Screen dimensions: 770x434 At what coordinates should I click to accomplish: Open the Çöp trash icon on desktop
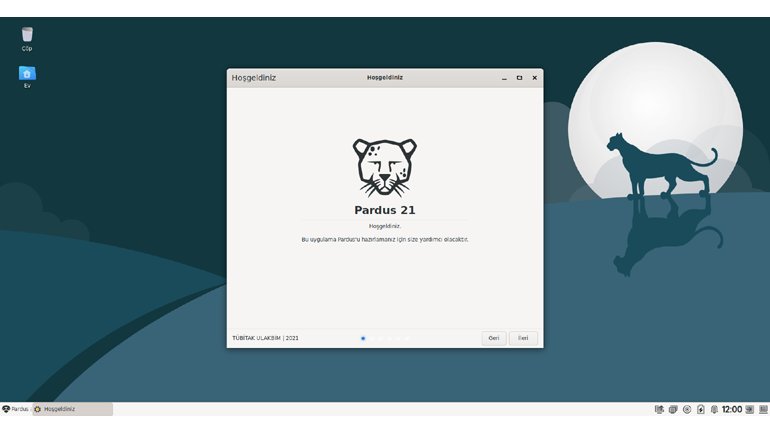(x=27, y=35)
